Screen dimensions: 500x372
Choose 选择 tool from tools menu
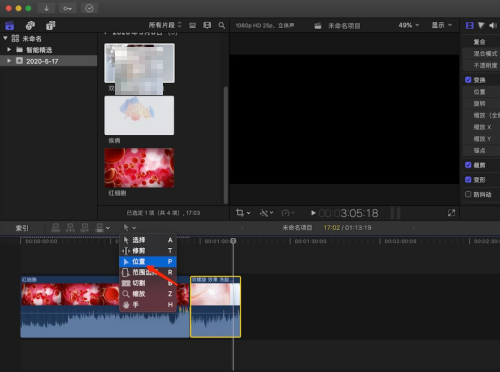tap(148, 240)
